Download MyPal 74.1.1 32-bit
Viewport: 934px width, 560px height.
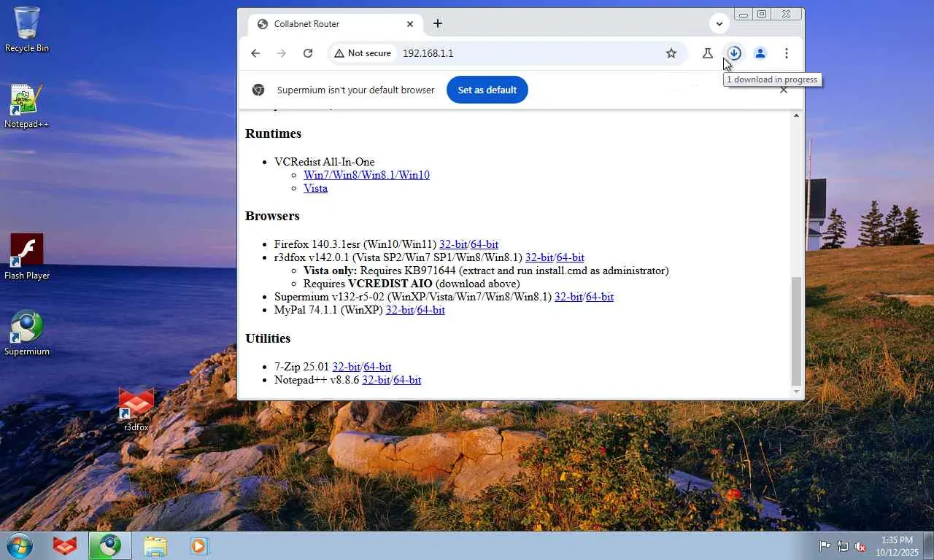[x=400, y=310]
